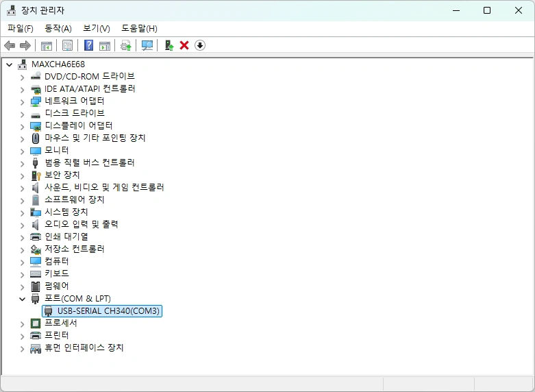Open the Properties sheet toolbar icon
The image size is (535, 392).
point(67,45)
